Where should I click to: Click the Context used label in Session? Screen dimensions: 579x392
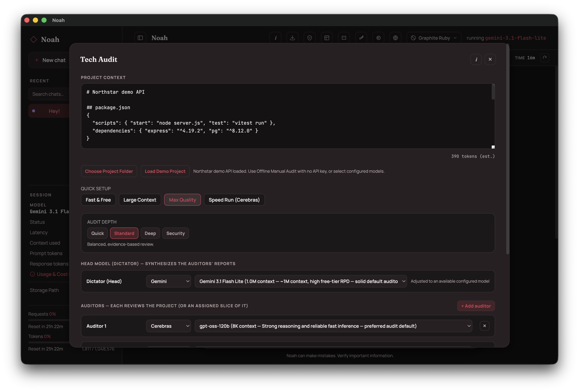click(x=45, y=243)
